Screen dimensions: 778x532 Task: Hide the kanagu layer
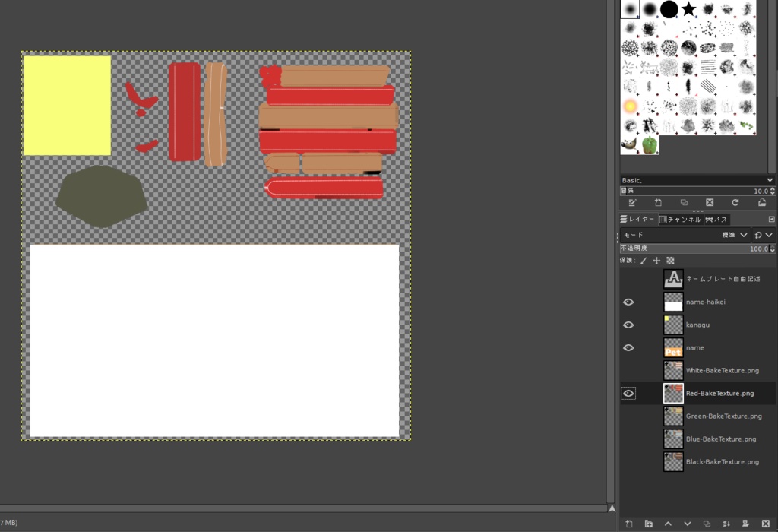coord(628,325)
